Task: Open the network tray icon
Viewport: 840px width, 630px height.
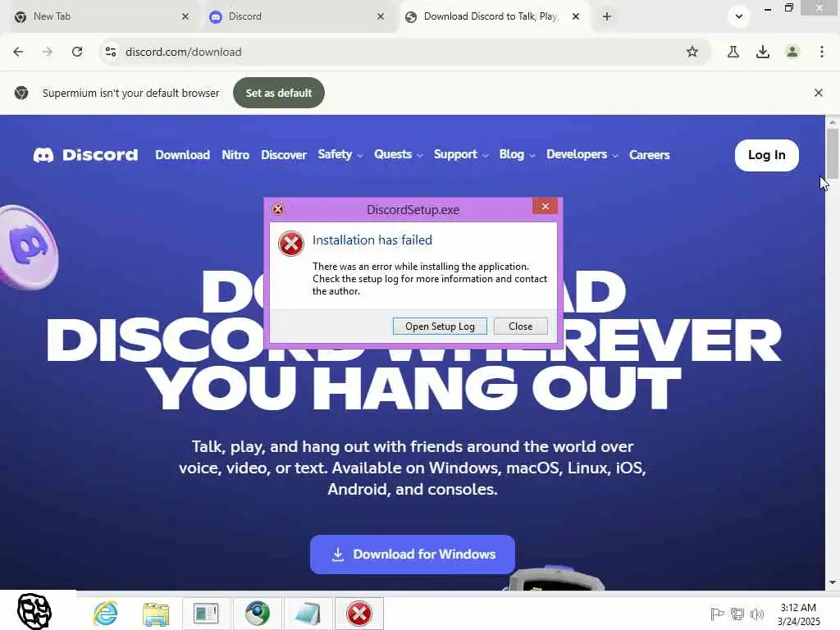Action: 737,614
